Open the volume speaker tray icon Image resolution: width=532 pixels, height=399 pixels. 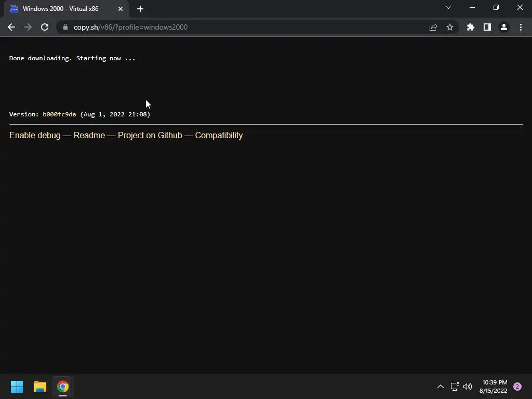point(468,387)
